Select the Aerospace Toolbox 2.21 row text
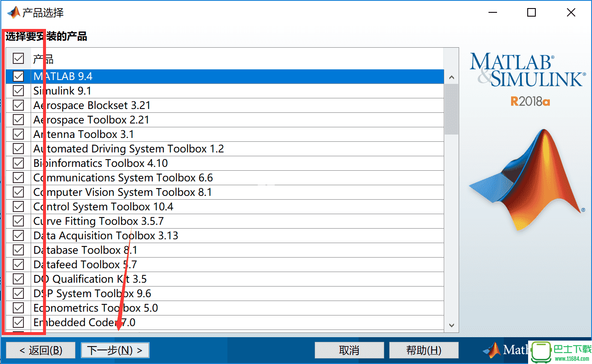592x364 pixels. tap(91, 120)
